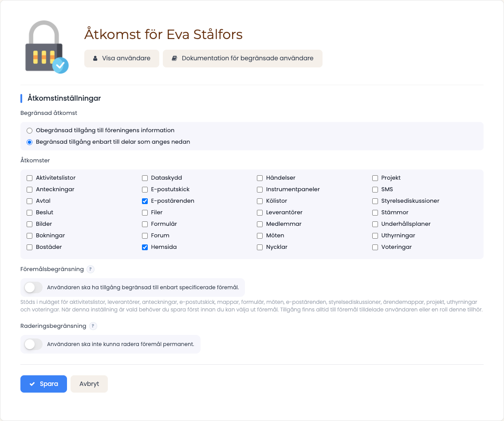This screenshot has height=421, width=504.
Task: Enable the Medlemmar access checkbox
Action: pos(260,224)
